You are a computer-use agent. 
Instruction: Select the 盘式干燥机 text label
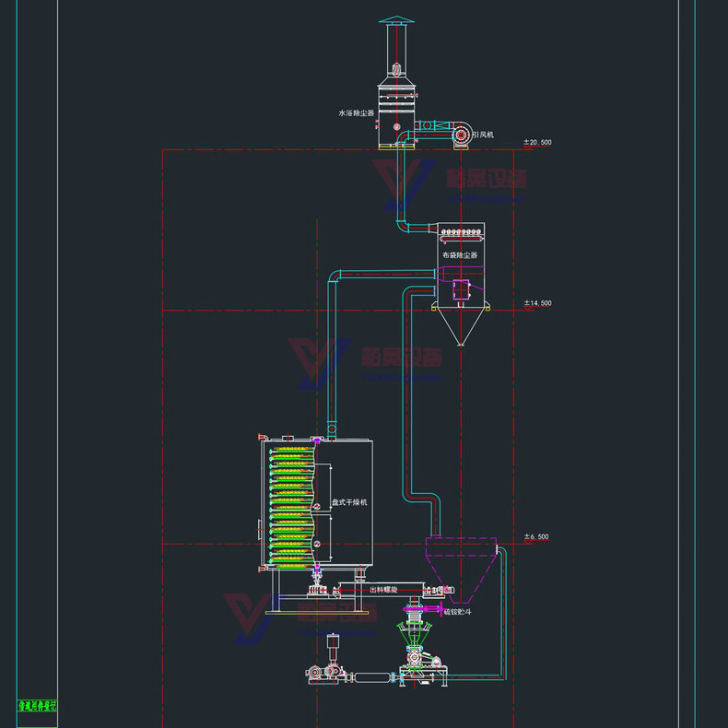350,502
